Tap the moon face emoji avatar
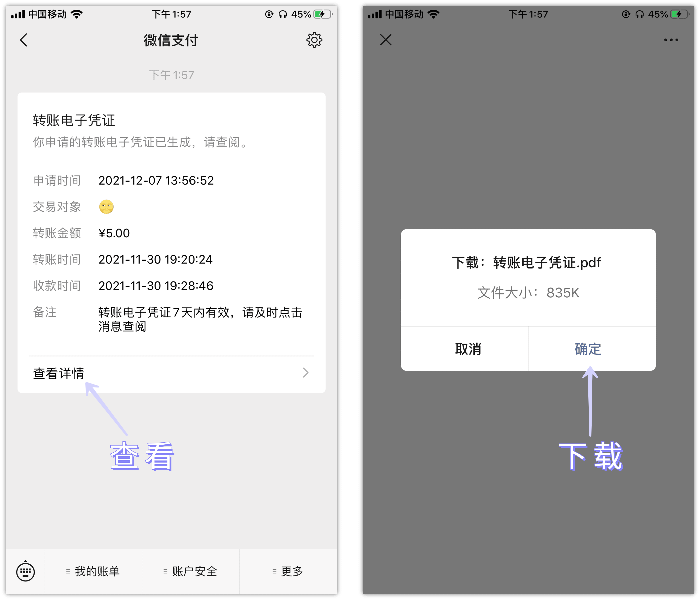This screenshot has height=600, width=700. [x=106, y=207]
